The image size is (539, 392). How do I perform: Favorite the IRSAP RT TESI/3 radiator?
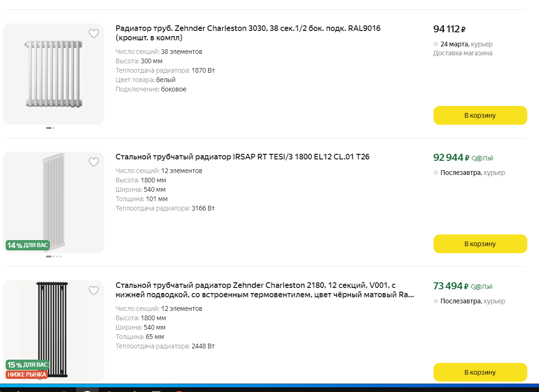click(x=94, y=162)
